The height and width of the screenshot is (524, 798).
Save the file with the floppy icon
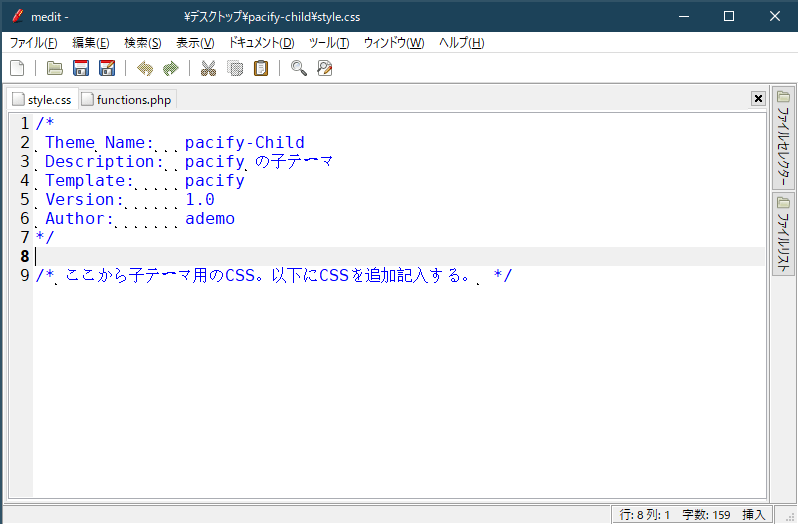point(81,68)
